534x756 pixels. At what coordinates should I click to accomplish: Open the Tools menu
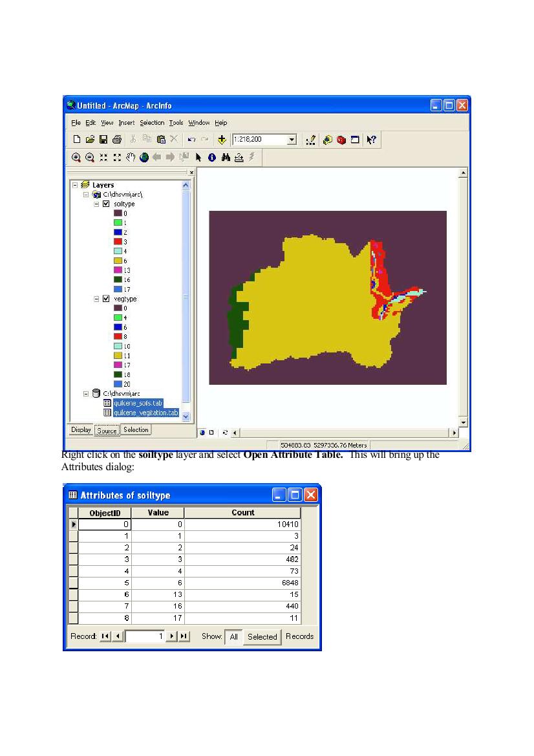[x=176, y=123]
